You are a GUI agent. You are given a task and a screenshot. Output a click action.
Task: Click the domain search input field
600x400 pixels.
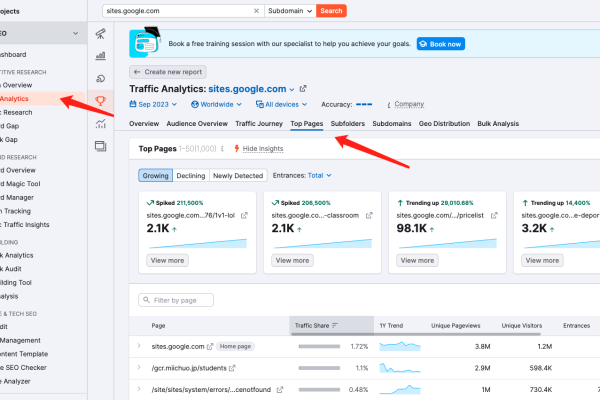[x=183, y=11]
